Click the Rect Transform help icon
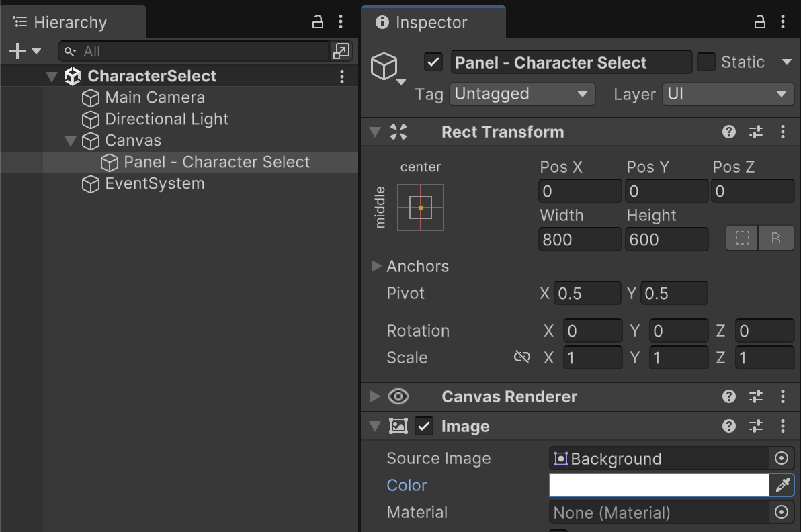 point(729,132)
